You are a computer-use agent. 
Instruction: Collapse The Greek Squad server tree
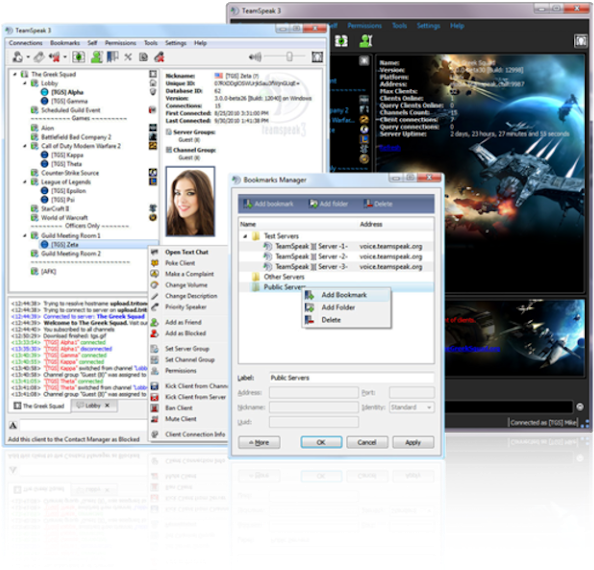(15, 74)
